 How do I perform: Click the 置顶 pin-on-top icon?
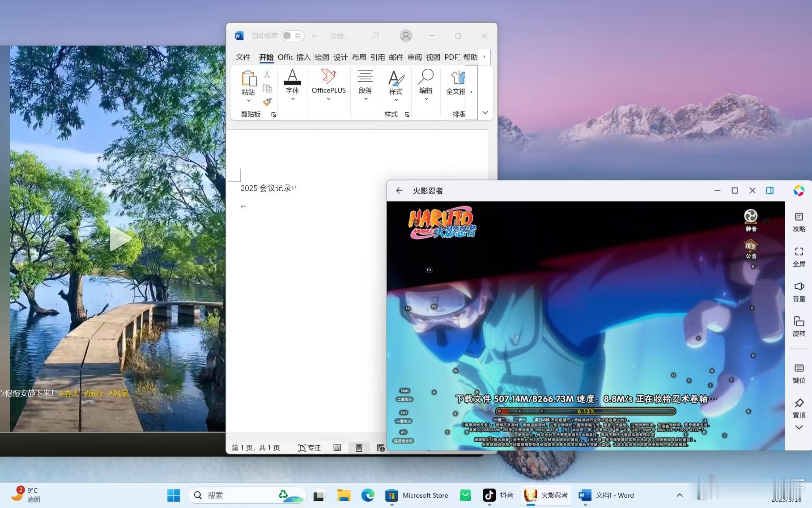[799, 408]
